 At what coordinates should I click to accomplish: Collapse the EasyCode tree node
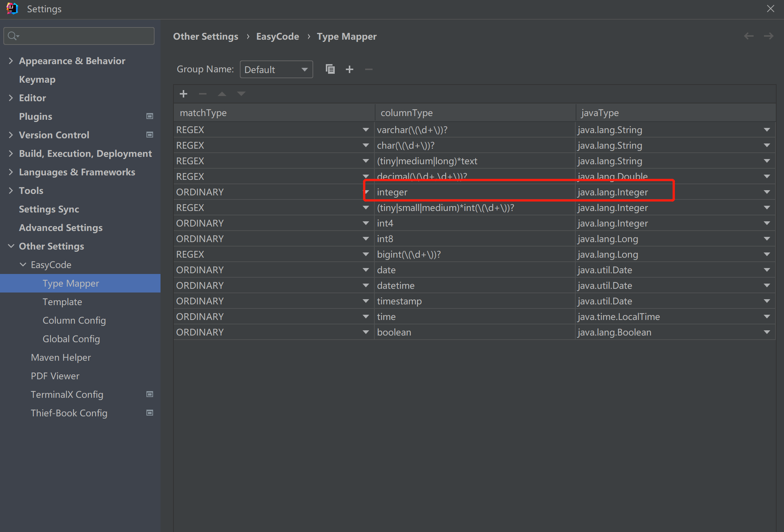pos(23,265)
